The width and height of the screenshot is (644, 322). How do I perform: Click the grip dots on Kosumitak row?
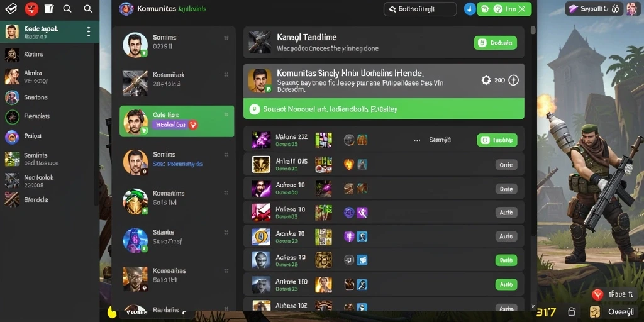(226, 75)
